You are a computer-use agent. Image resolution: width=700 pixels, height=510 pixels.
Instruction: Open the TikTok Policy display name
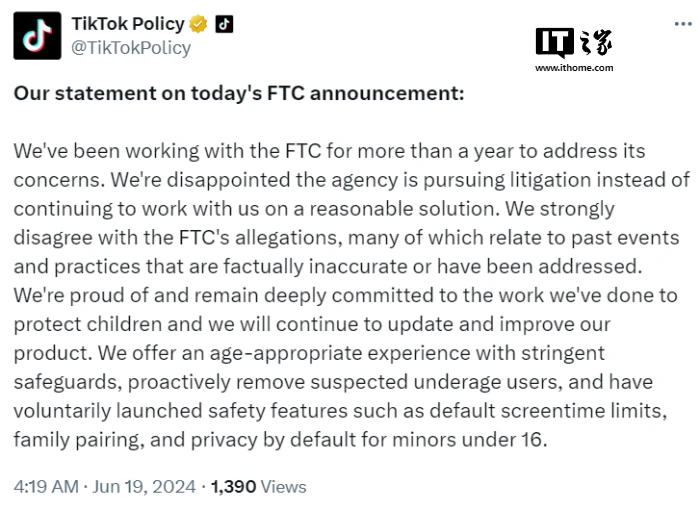tap(130, 24)
